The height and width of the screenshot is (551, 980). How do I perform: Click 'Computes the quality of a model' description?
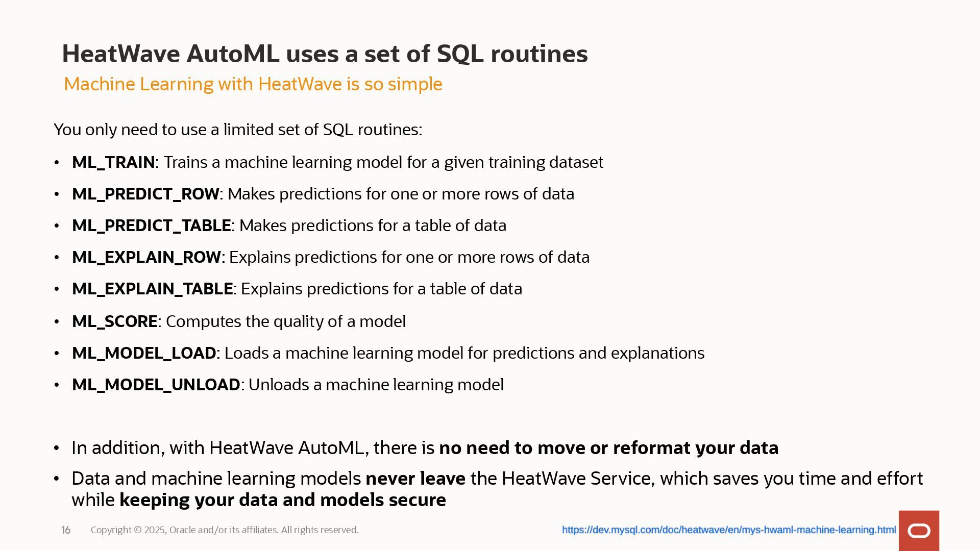(x=286, y=321)
